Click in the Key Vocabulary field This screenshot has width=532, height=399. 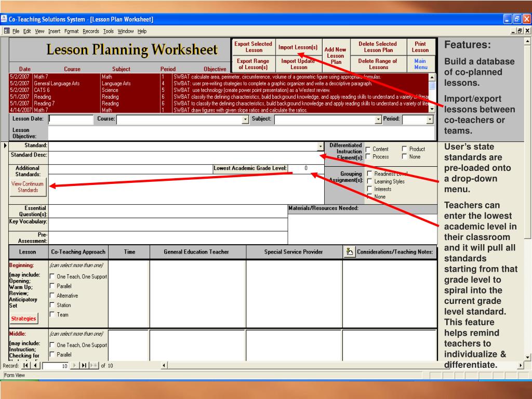coord(168,224)
